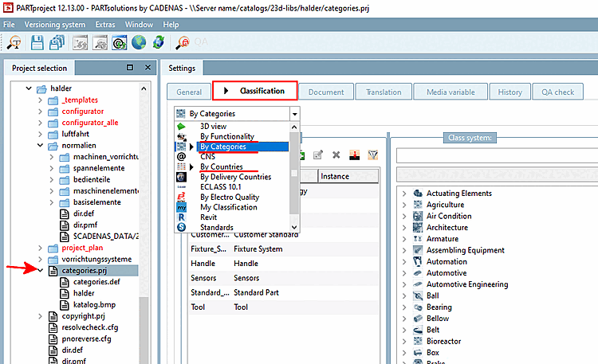Open the Versioning system menu
This screenshot has width=598, height=364.
55,25
